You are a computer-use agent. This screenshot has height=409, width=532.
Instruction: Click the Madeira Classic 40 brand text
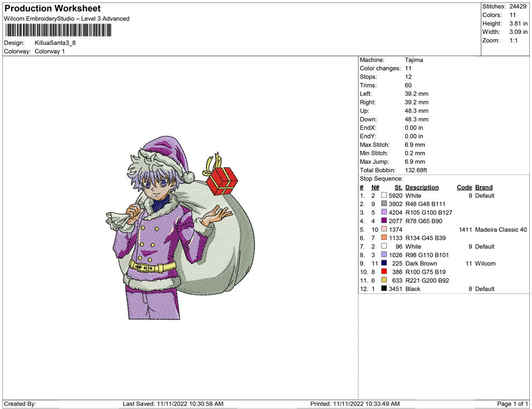point(501,230)
